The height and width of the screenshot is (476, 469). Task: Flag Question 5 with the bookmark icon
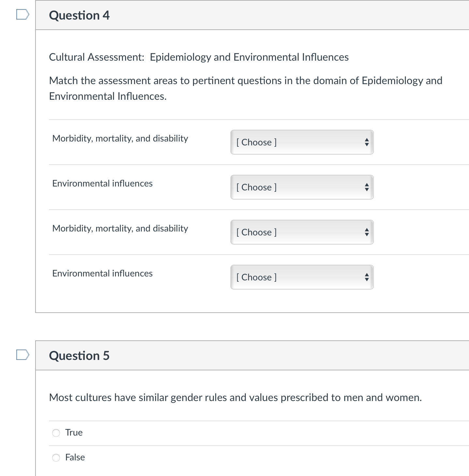[22, 355]
